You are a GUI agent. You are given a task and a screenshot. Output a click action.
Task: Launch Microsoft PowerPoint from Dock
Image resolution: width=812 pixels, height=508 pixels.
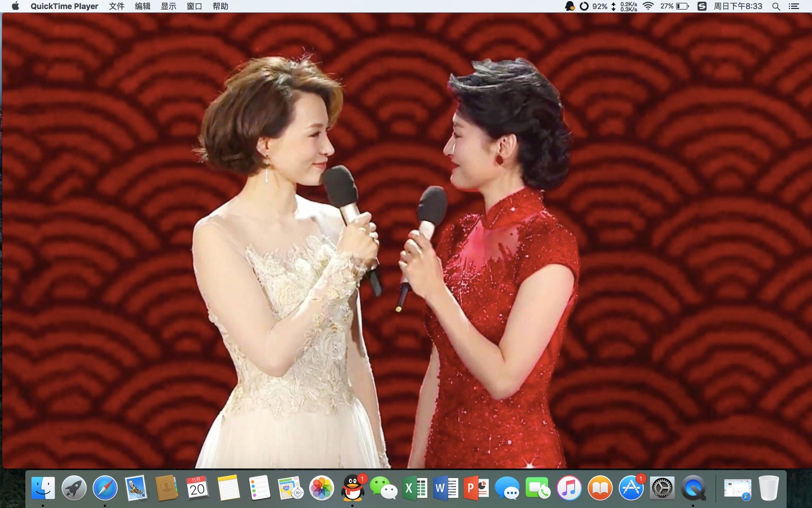point(476,488)
